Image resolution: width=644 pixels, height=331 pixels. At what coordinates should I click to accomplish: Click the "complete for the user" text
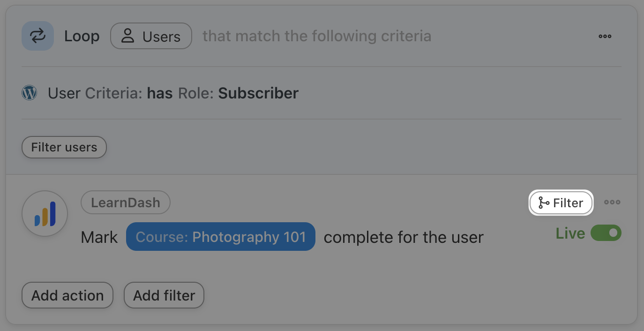pyautogui.click(x=403, y=237)
